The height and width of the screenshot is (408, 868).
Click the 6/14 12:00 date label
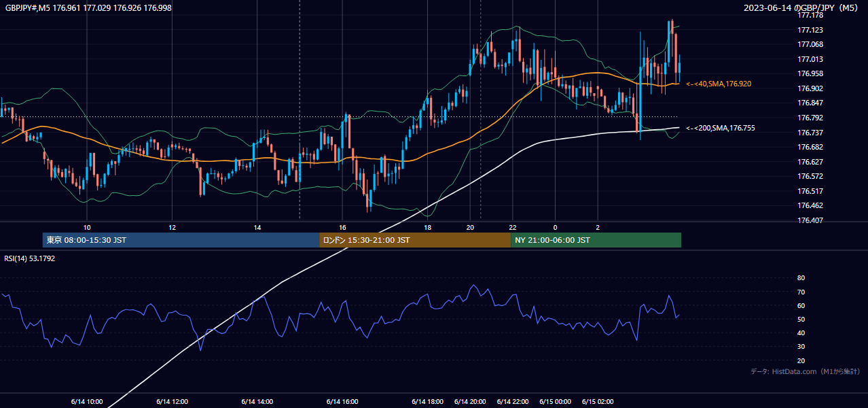[x=172, y=401]
